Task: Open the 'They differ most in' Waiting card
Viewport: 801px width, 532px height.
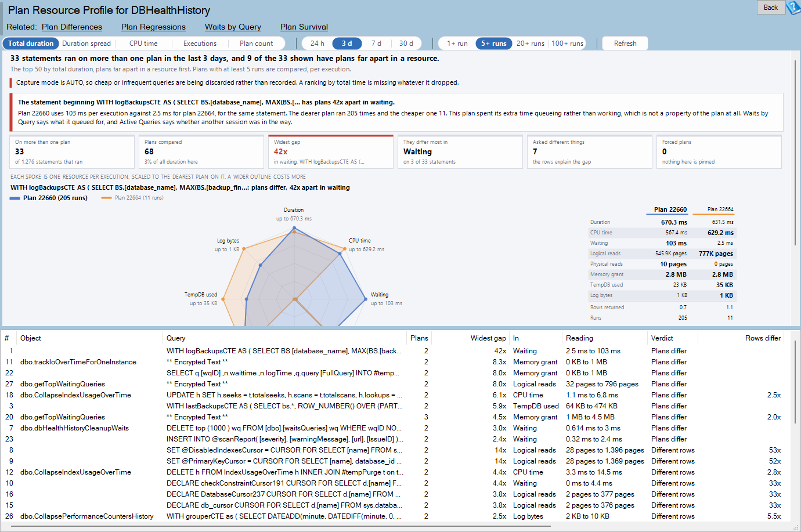Action: [460, 152]
